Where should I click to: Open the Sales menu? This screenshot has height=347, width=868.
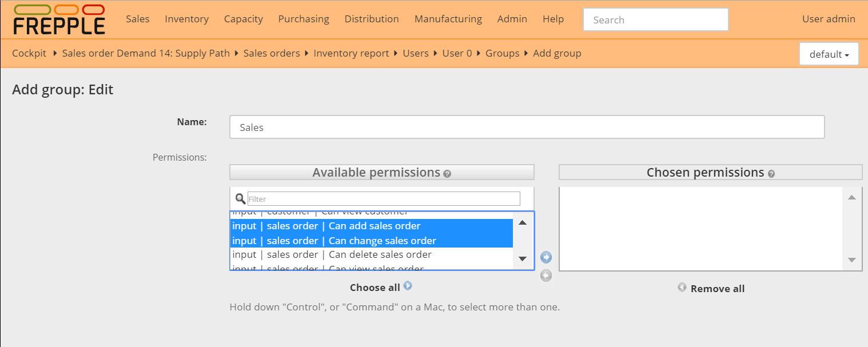coord(137,19)
